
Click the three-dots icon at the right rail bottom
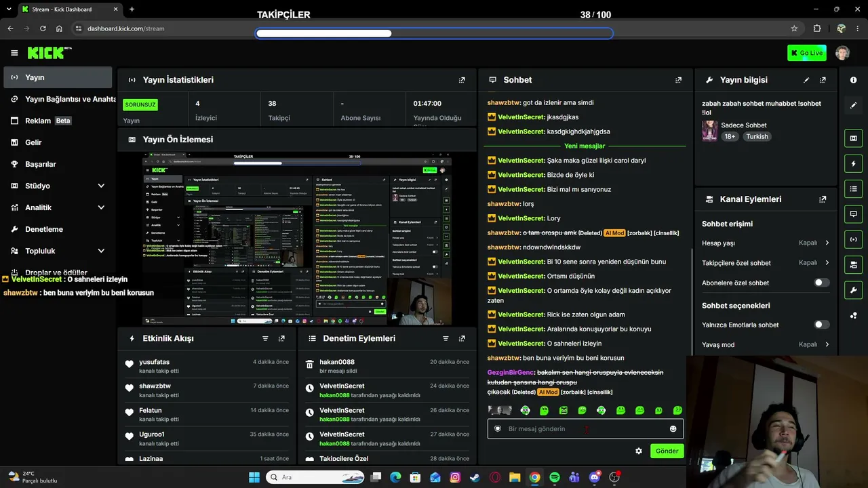coord(853,315)
